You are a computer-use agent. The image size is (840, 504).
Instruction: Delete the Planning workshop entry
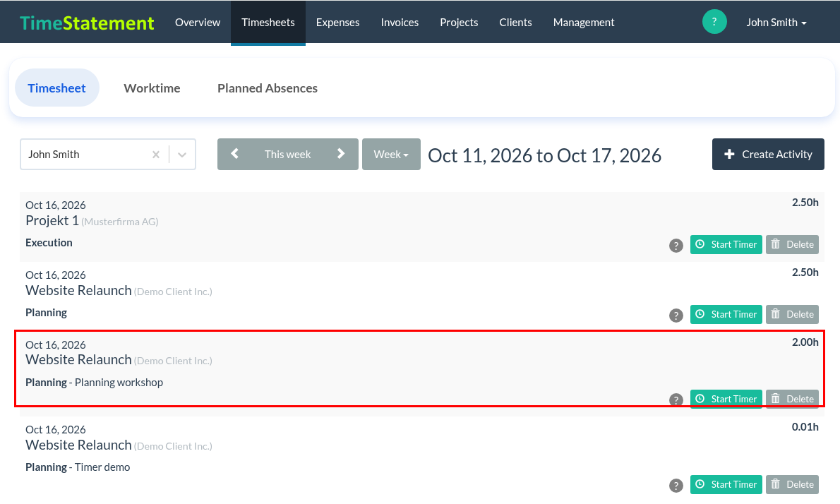click(x=792, y=399)
